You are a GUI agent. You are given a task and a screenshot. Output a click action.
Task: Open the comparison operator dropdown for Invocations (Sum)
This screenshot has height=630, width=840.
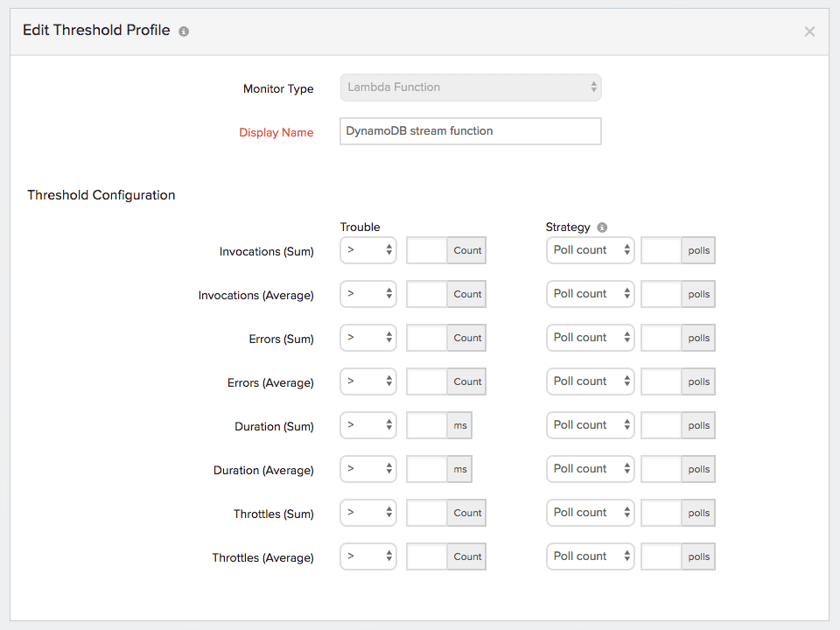(x=367, y=250)
